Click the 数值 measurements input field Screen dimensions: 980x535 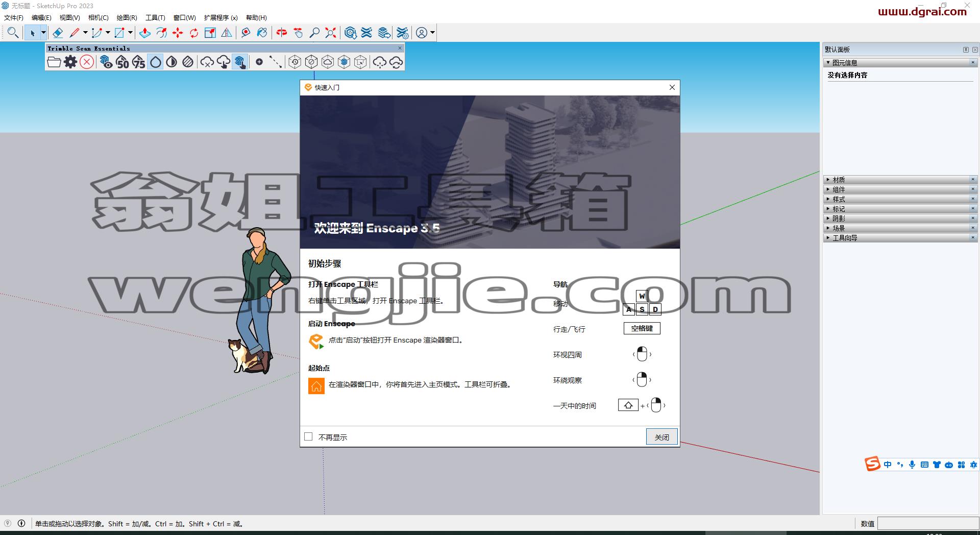pos(928,523)
